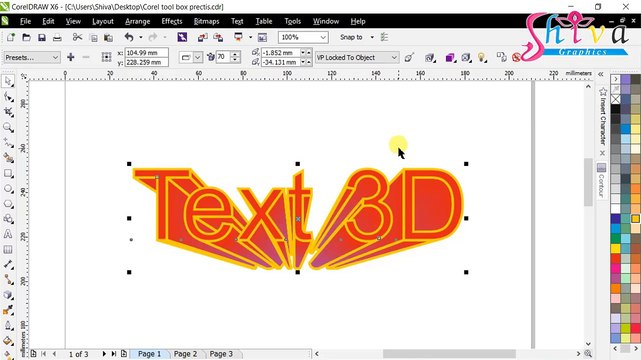Click the Export icon
Viewport: 641px width, 360px height.
pos(218,38)
